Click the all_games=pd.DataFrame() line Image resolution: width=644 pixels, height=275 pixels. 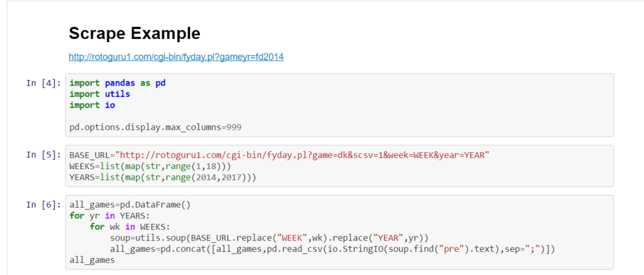pyautogui.click(x=130, y=205)
